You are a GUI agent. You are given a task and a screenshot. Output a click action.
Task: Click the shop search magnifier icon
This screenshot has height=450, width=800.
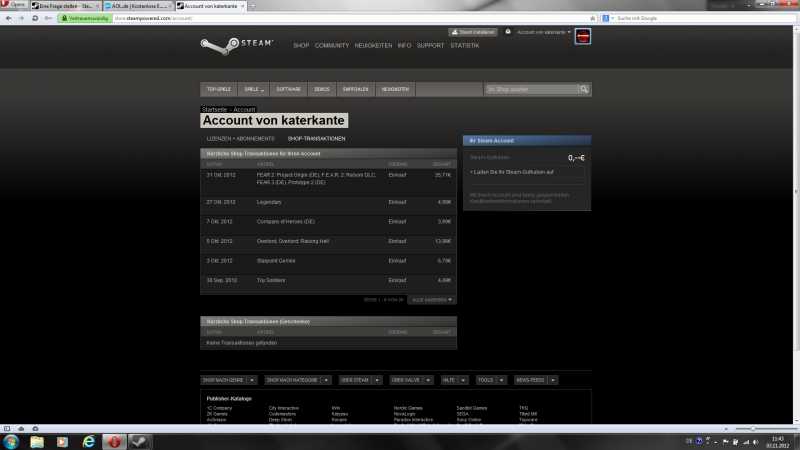point(585,89)
